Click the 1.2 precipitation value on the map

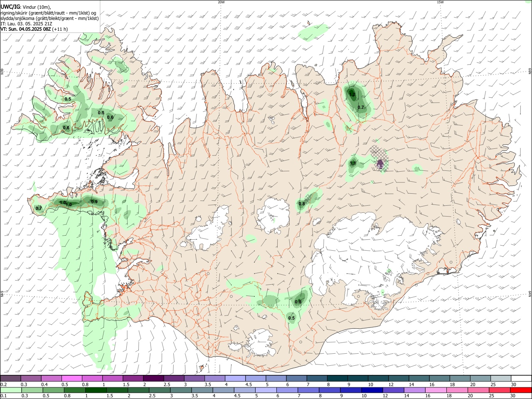tap(352, 95)
